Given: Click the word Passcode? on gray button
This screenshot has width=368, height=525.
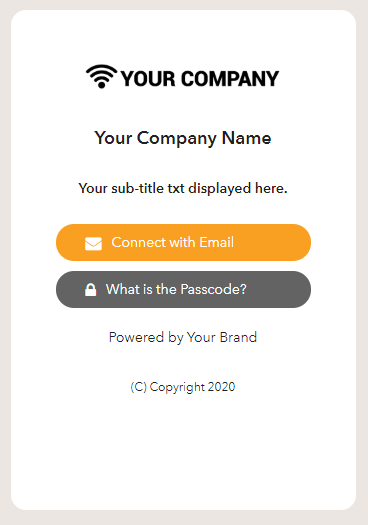Looking at the screenshot, I should click(214, 289).
